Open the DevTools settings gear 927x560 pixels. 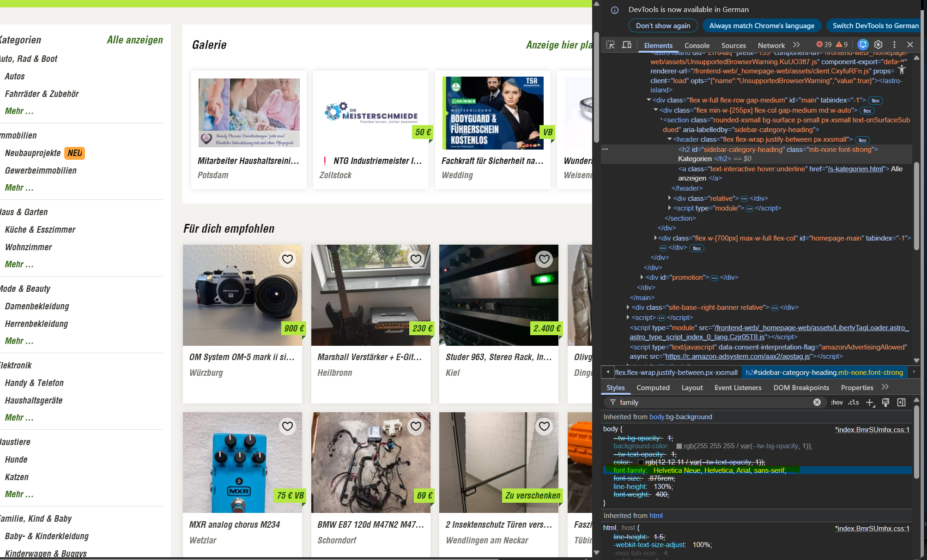pyautogui.click(x=878, y=45)
